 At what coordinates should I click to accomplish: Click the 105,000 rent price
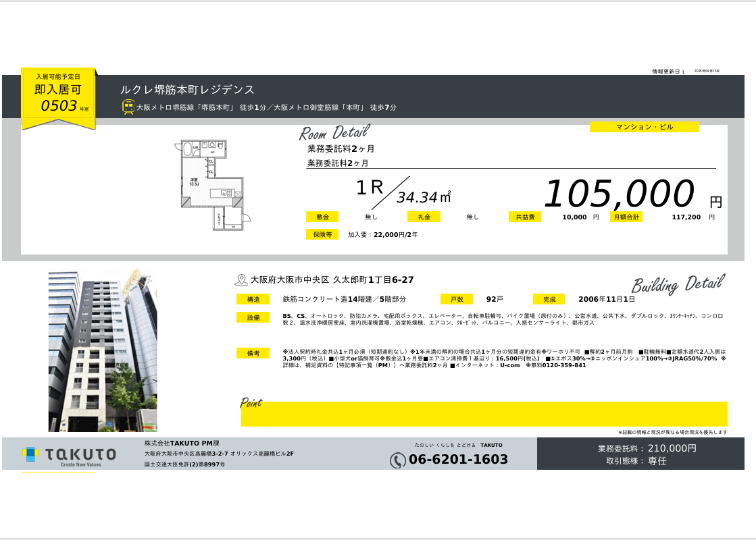pos(618,194)
